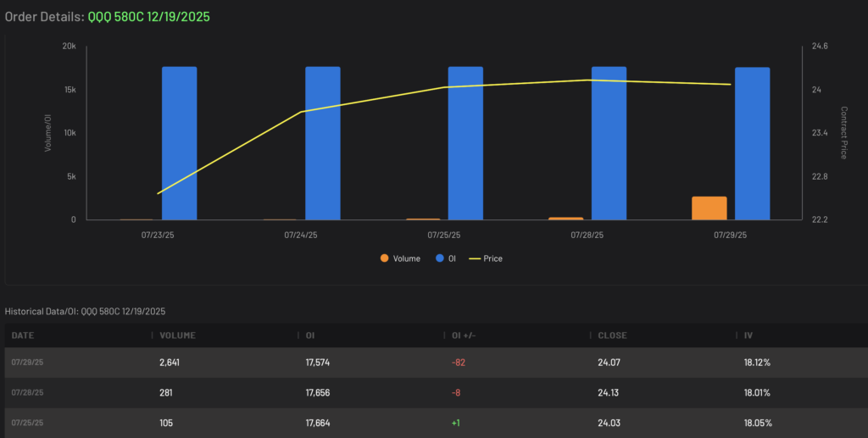Click volume value 105

click(166, 423)
